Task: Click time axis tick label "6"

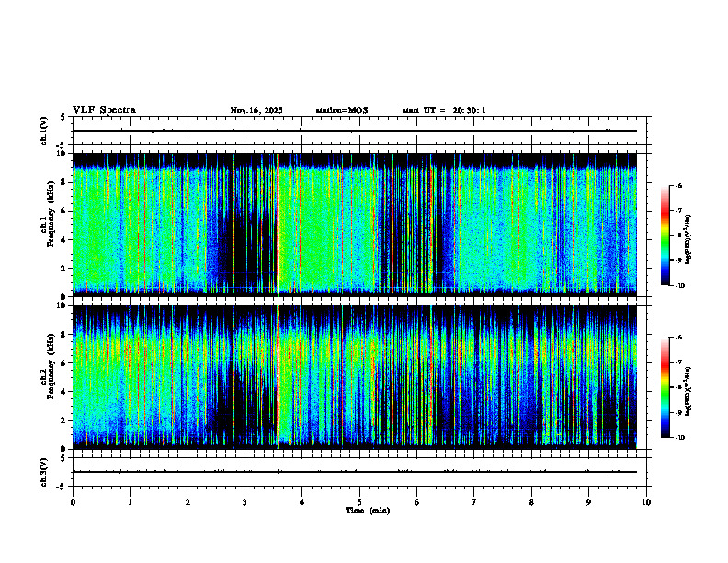Action: tap(417, 502)
